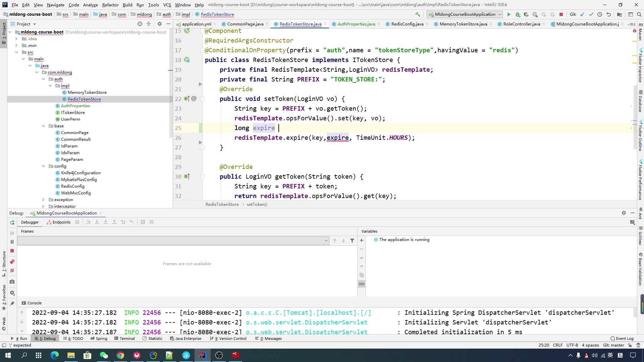Click the Git commit checkmark icon
Image resolution: width=644 pixels, height=362 pixels.
coord(591,14)
